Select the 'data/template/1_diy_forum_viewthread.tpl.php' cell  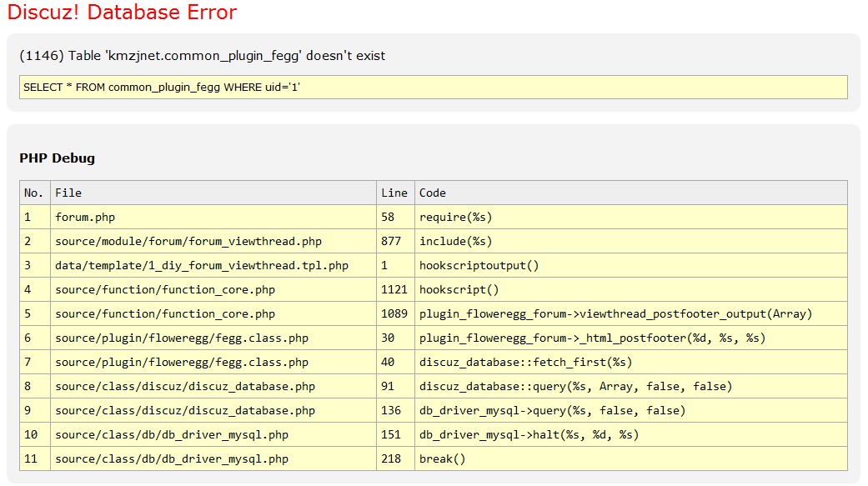(x=213, y=266)
